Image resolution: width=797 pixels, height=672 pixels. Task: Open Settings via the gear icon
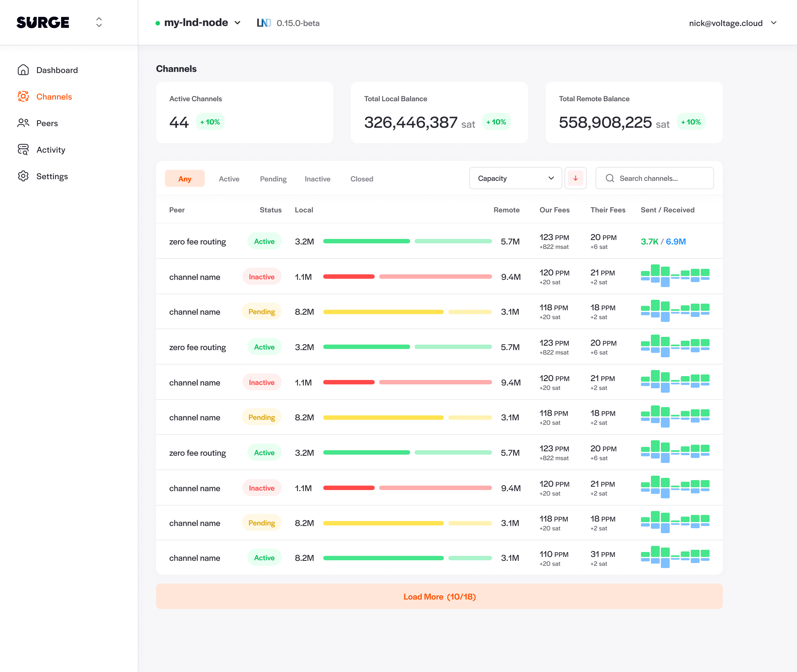(x=23, y=176)
